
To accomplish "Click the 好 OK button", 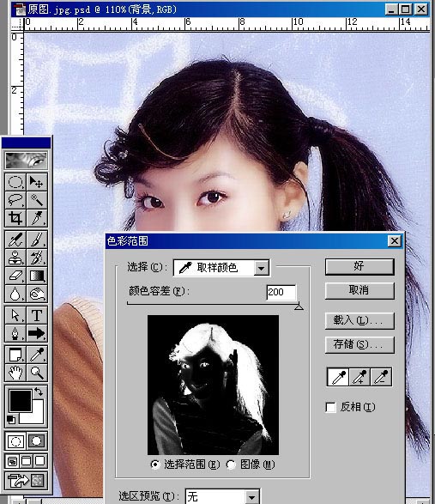I will (359, 267).
